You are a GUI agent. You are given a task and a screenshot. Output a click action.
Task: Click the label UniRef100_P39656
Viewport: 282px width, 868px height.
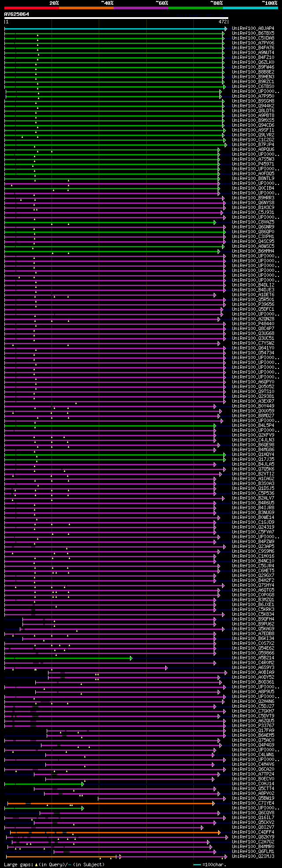(x=253, y=305)
